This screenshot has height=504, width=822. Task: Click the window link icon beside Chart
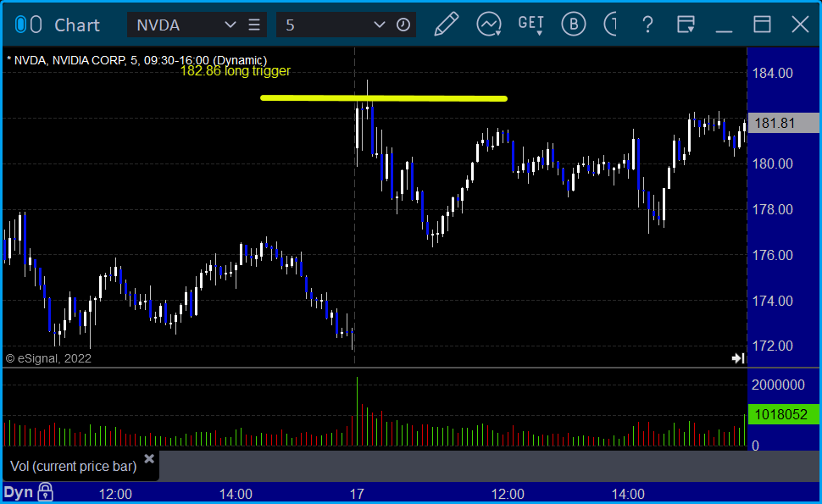tap(28, 25)
